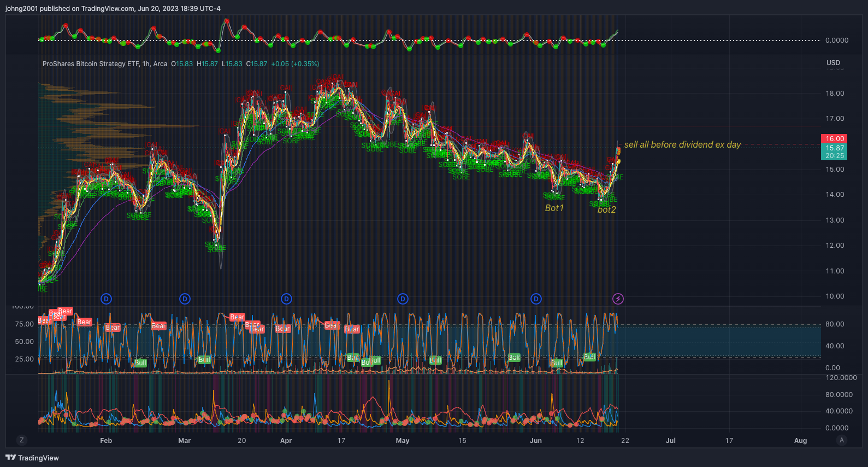This screenshot has width=868, height=467.
Task: Click the 0.0000 top oscillator scale value
Action: coord(837,40)
